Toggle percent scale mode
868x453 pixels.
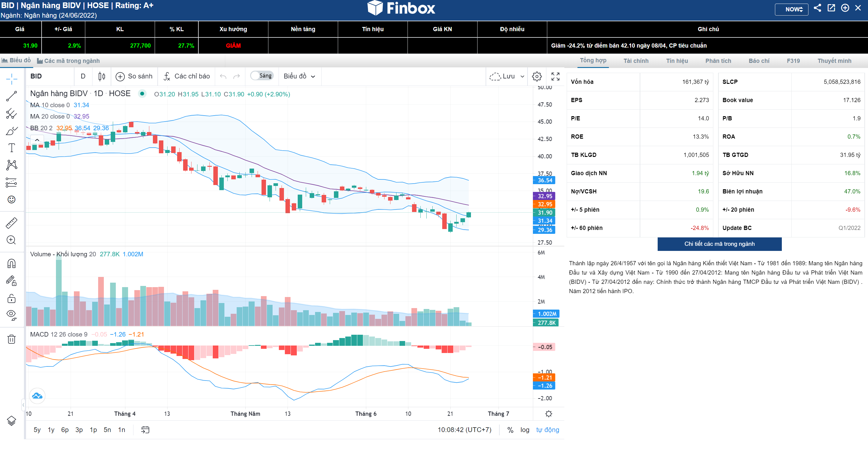(510, 430)
